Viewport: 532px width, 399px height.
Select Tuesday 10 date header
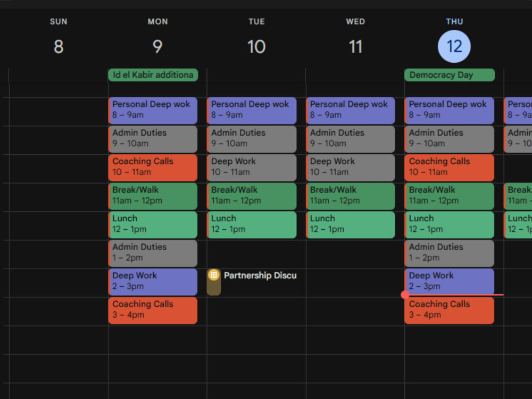click(256, 46)
